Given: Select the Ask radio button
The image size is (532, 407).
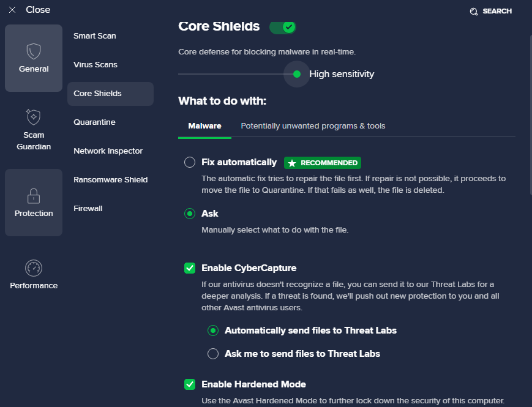Looking at the screenshot, I should [x=190, y=214].
